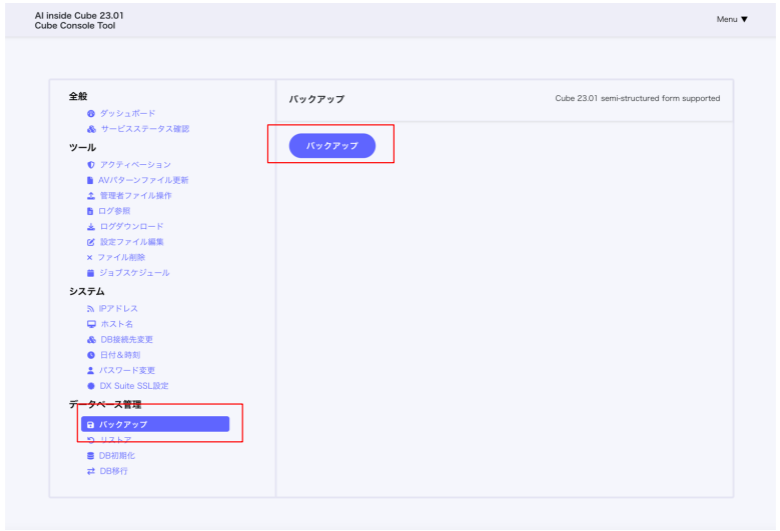Open the DX Suite SSL設定 link

click(x=134, y=386)
